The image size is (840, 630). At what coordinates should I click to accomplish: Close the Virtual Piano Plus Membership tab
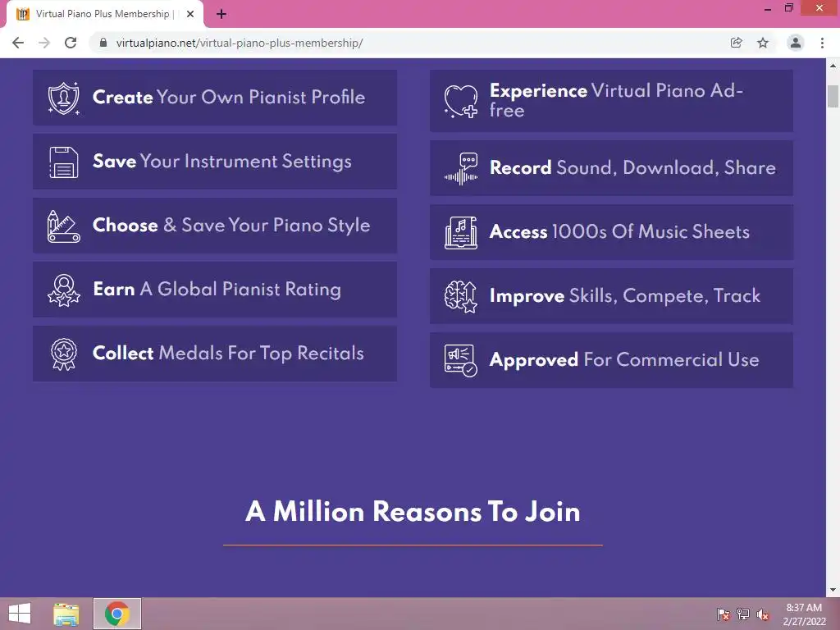[190, 14]
